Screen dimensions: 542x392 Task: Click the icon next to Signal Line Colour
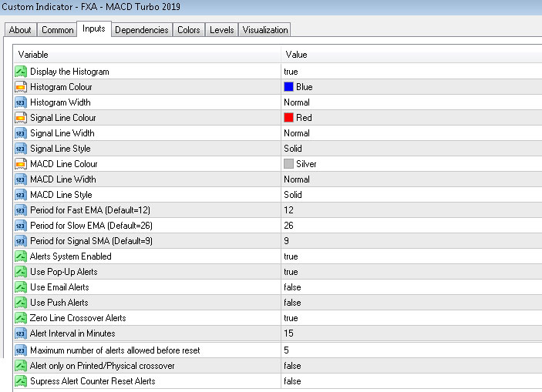pyautogui.click(x=21, y=118)
